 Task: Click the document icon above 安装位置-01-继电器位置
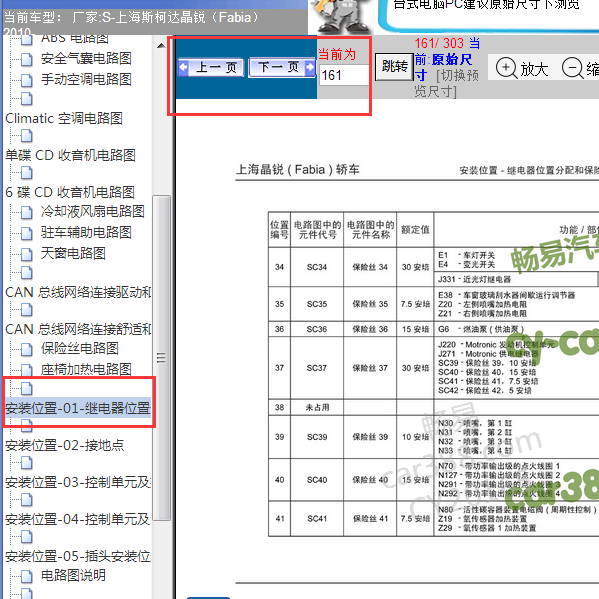[26, 389]
